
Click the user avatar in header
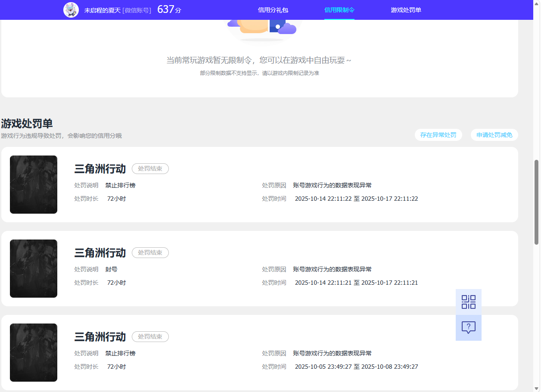71,10
